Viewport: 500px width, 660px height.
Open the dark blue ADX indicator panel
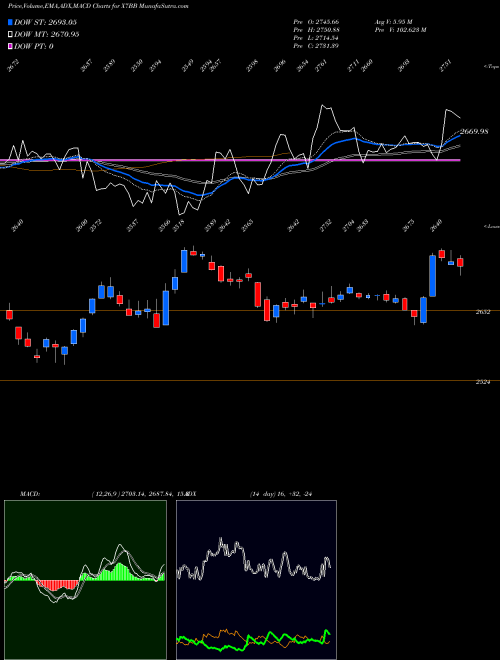pos(256,580)
